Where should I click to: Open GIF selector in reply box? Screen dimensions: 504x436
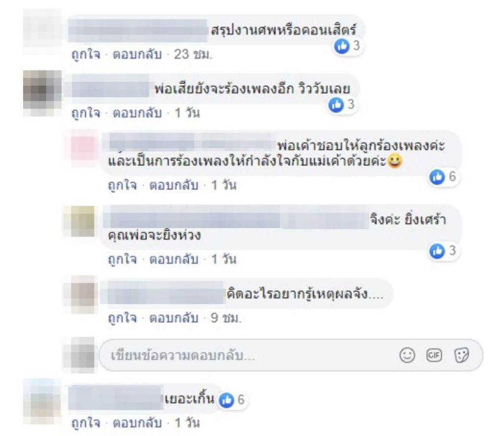(x=434, y=355)
